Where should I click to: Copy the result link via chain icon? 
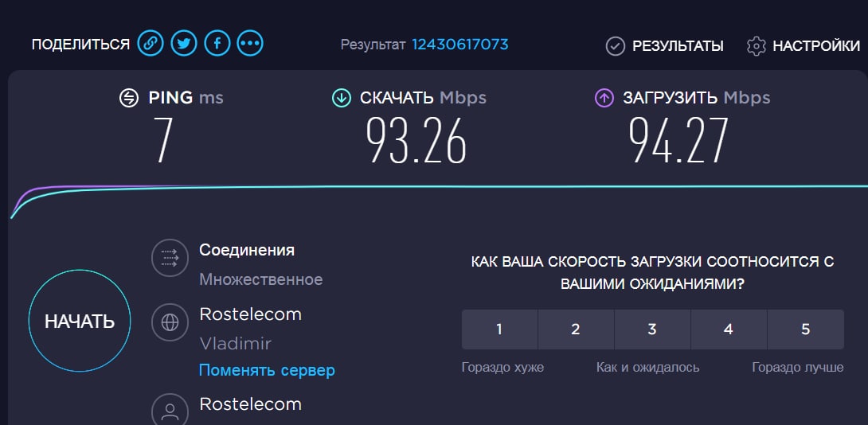click(151, 43)
